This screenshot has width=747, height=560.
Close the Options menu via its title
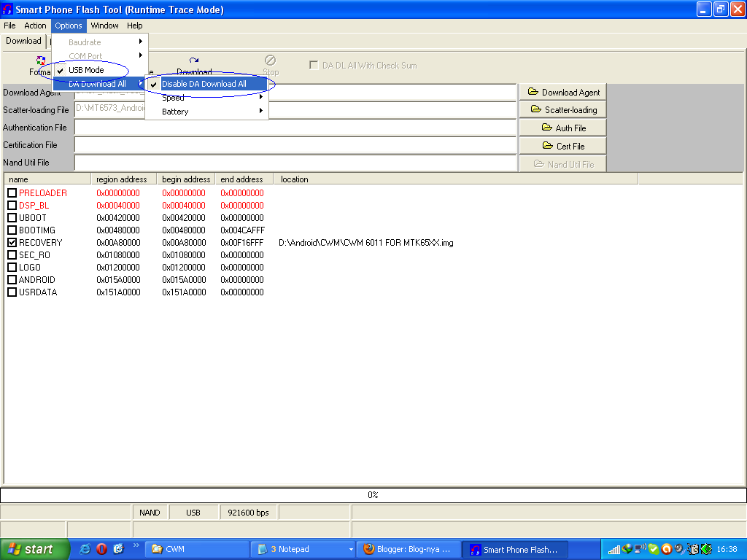click(69, 26)
